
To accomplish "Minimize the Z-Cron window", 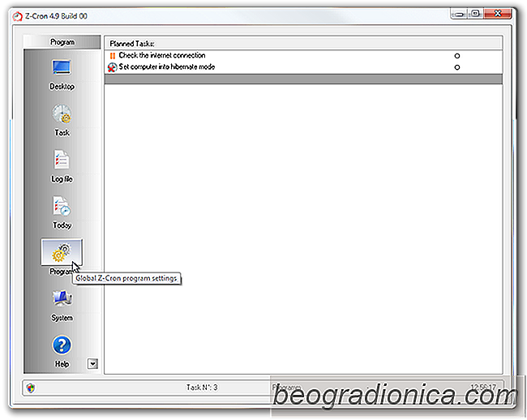I will pos(459,14).
